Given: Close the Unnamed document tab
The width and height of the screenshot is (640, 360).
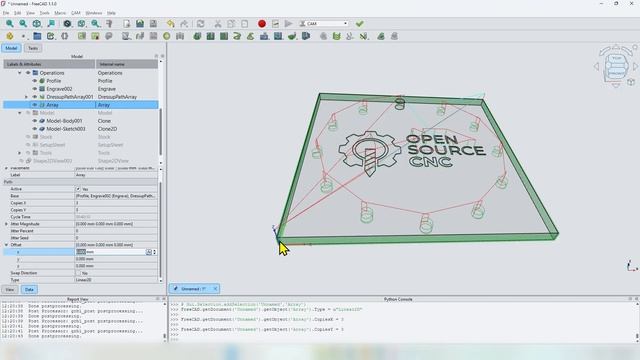Looking at the screenshot, I should coord(215,289).
